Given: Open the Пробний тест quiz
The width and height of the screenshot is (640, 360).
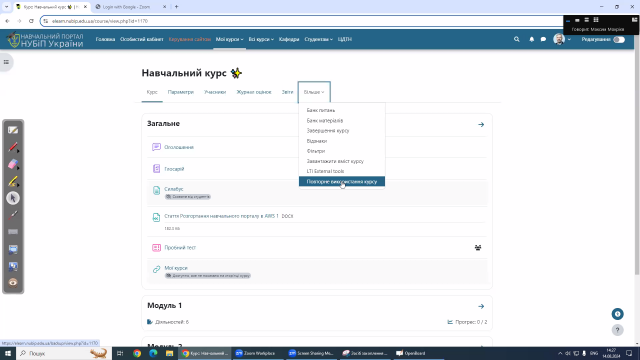Looking at the screenshot, I should tap(180, 247).
